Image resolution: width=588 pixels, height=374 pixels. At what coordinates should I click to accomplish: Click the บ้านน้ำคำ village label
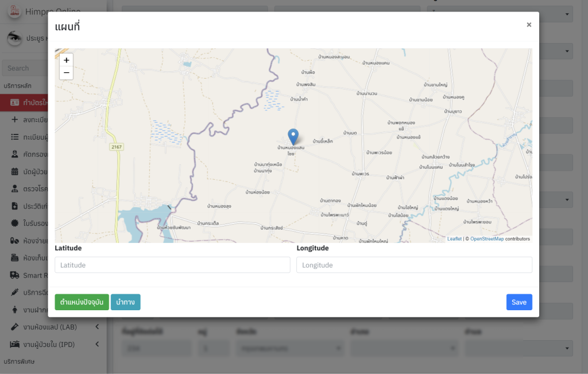coord(299,99)
